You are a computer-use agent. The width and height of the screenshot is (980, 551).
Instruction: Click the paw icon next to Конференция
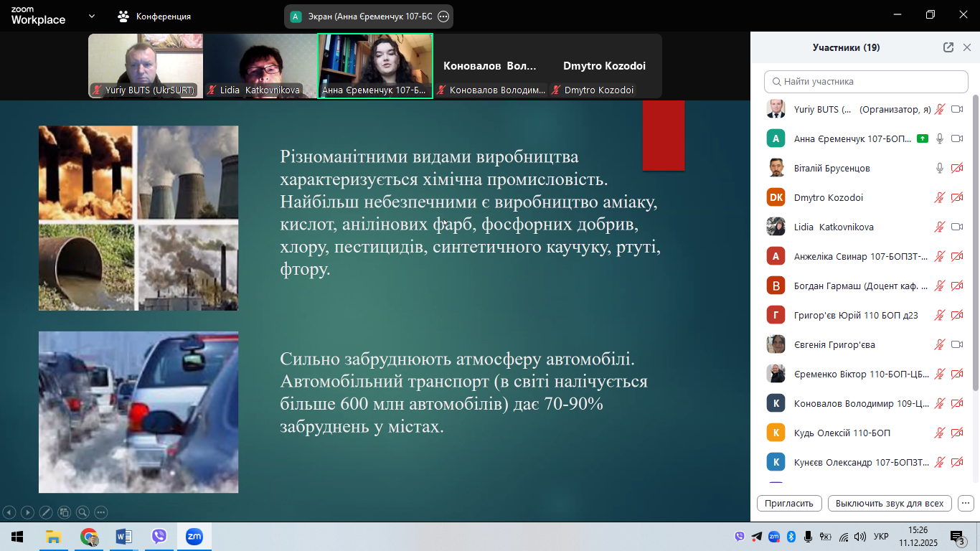(123, 16)
